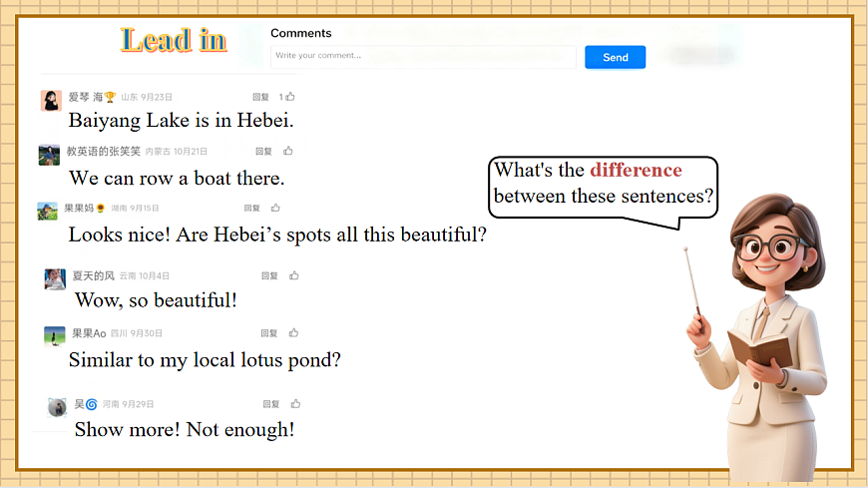Give a thumbs-up to 果果Ao's comment
The width and height of the screenshot is (868, 488).
(293, 333)
